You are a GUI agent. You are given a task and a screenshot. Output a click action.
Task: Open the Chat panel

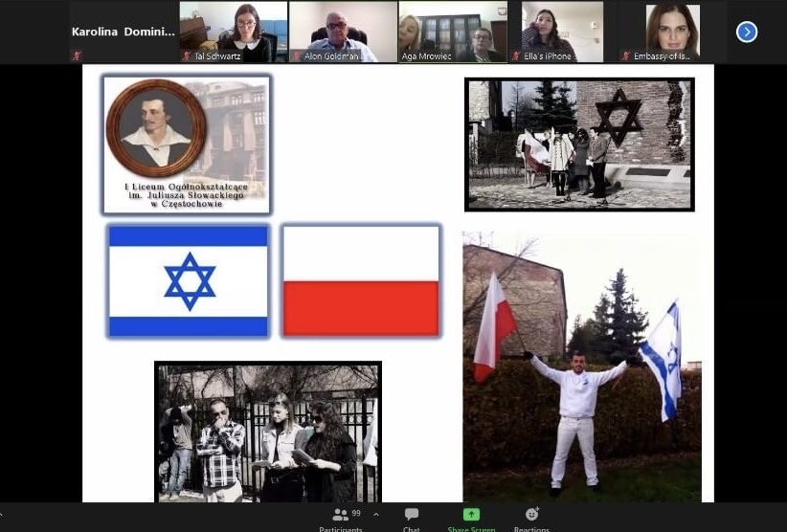(x=411, y=519)
